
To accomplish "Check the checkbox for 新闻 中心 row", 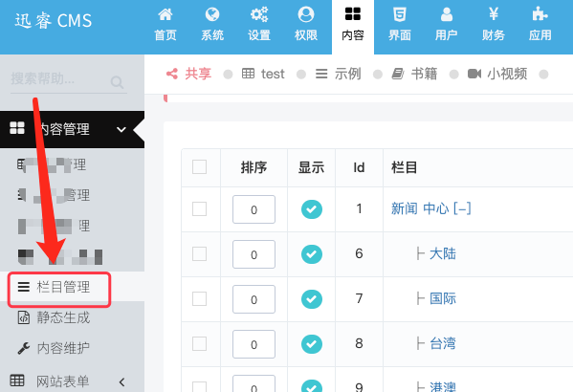I will coord(200,209).
